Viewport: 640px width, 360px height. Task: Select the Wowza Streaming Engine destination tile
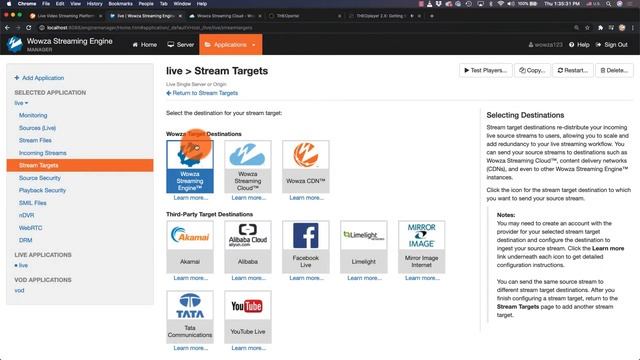click(x=190, y=167)
